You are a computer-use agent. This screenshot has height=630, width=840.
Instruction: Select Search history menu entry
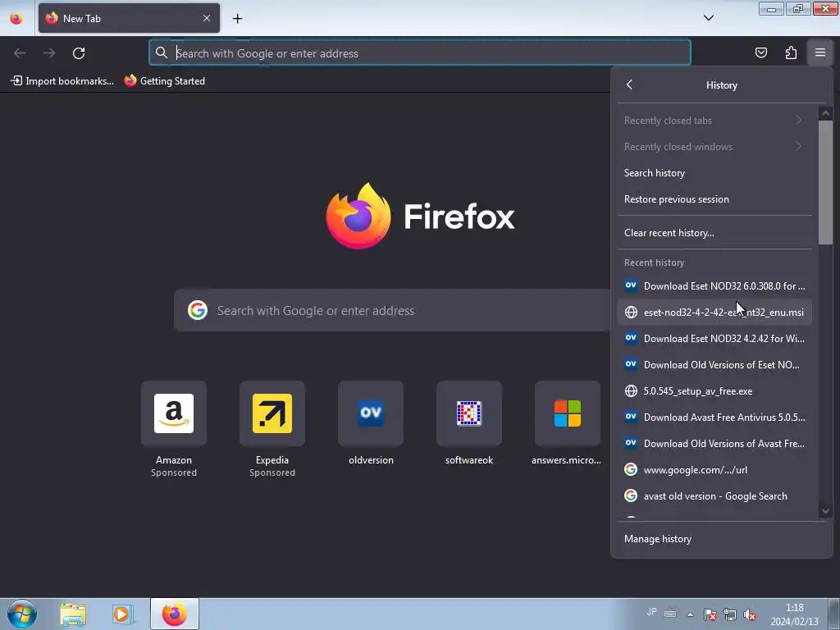pyautogui.click(x=714, y=173)
